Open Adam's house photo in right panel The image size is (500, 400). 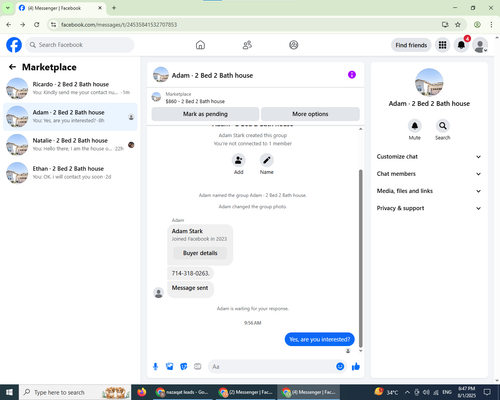point(429,83)
